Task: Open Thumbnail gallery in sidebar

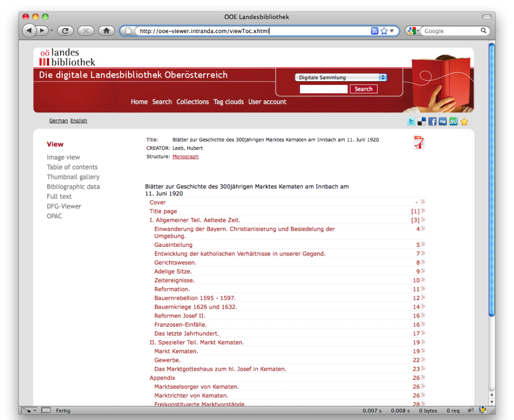Action: pyautogui.click(x=73, y=177)
